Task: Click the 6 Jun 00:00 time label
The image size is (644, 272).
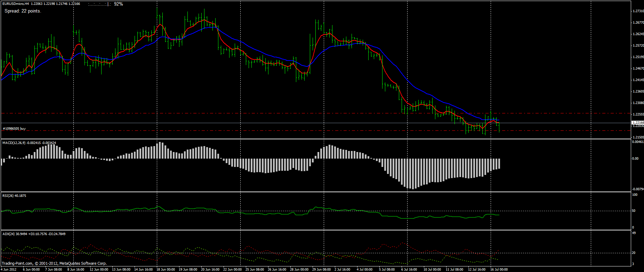Action: point(31,270)
